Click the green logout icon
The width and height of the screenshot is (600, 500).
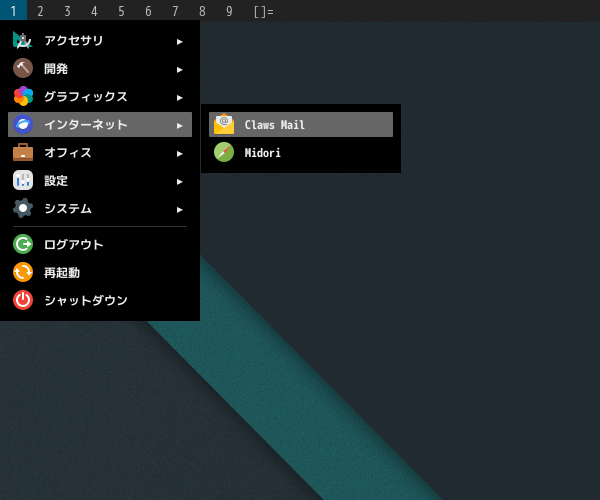coord(23,244)
